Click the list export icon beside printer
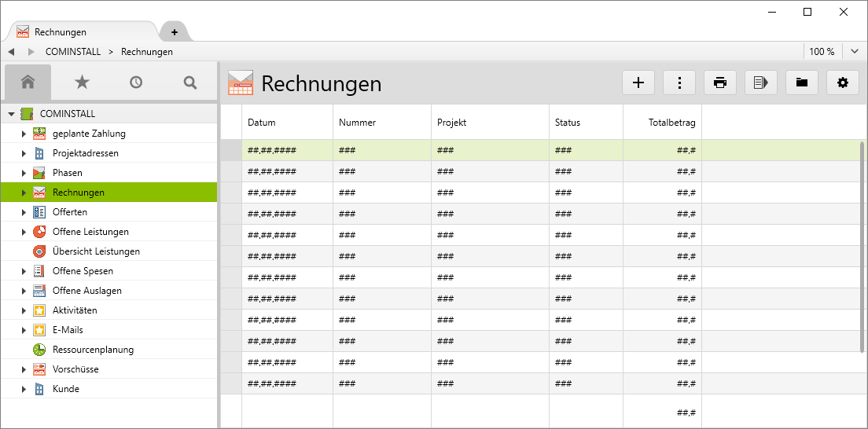868x429 pixels. click(x=761, y=82)
